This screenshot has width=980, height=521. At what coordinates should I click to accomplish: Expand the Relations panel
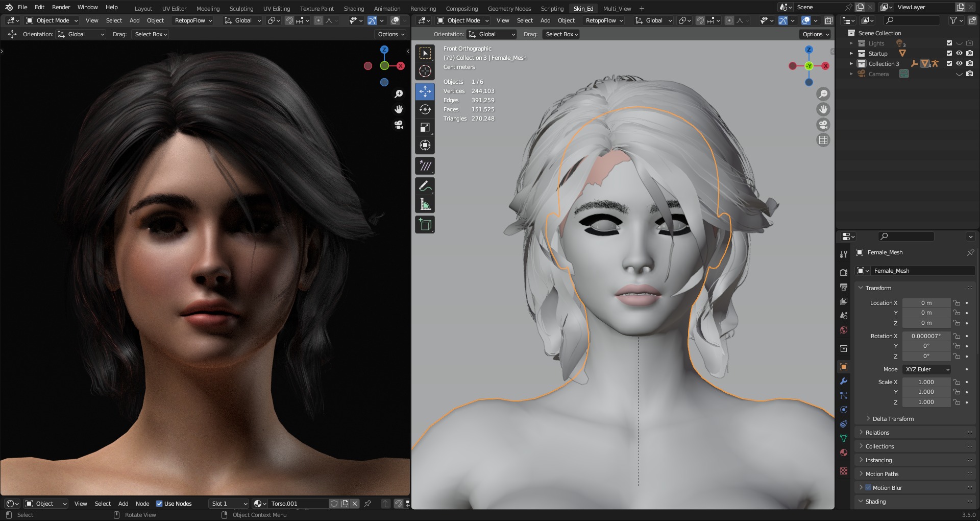click(861, 432)
